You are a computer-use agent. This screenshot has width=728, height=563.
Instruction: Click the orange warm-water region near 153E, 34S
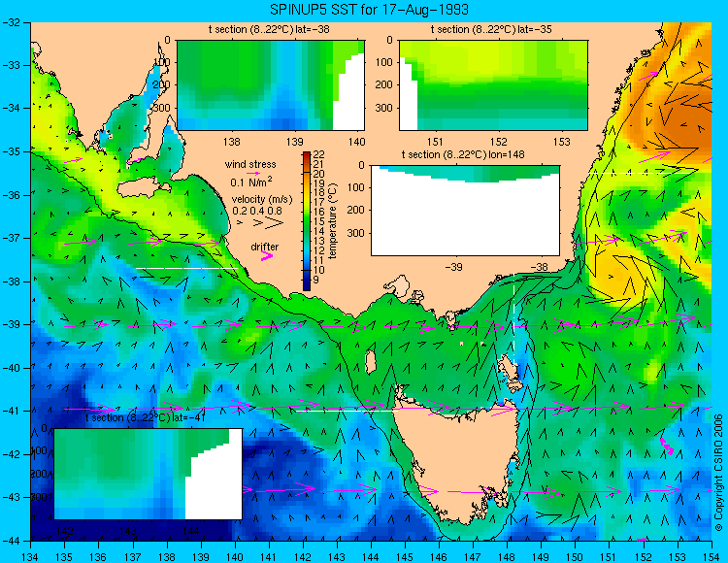pos(678,120)
